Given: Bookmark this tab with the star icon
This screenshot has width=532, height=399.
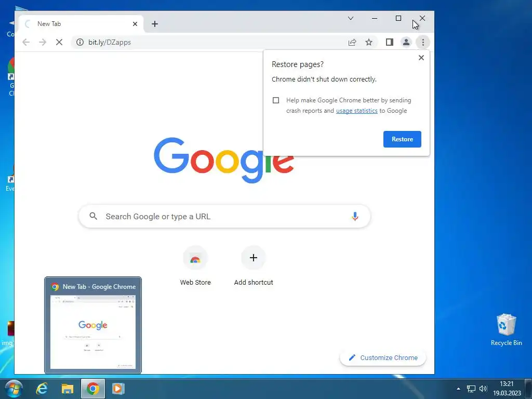Looking at the screenshot, I should [369, 43].
